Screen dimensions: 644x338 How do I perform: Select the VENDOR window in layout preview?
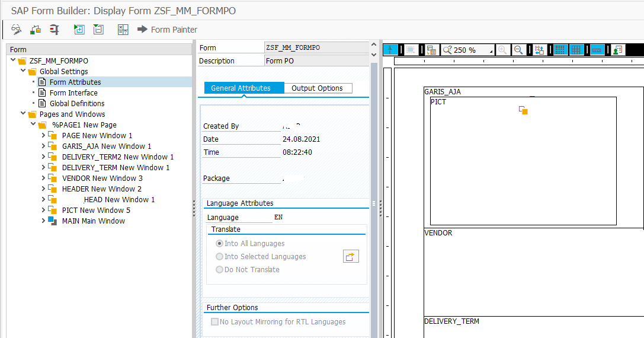click(x=534, y=272)
